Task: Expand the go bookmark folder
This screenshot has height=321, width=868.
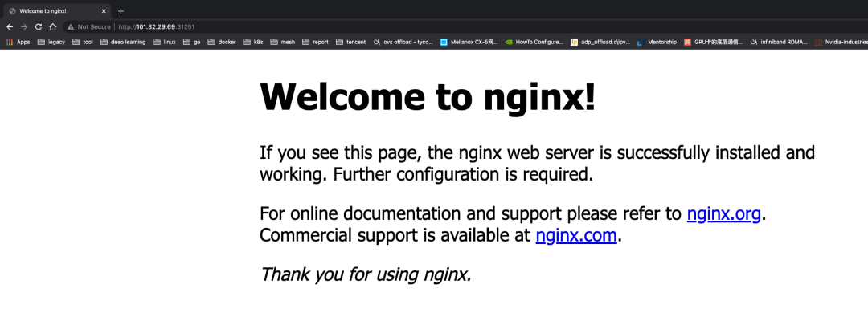Action: click(x=192, y=42)
